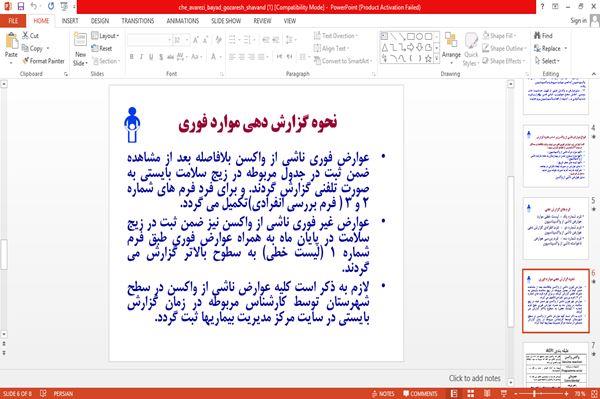Viewport: 600px width, 399px height.
Task: Open the Select dropdown in Editing
Action: pos(547,61)
